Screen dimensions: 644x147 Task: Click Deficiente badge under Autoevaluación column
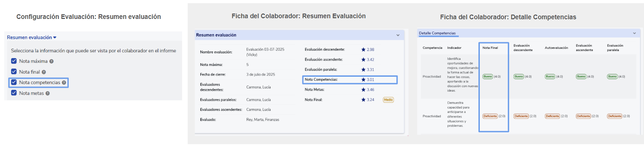click(x=553, y=116)
